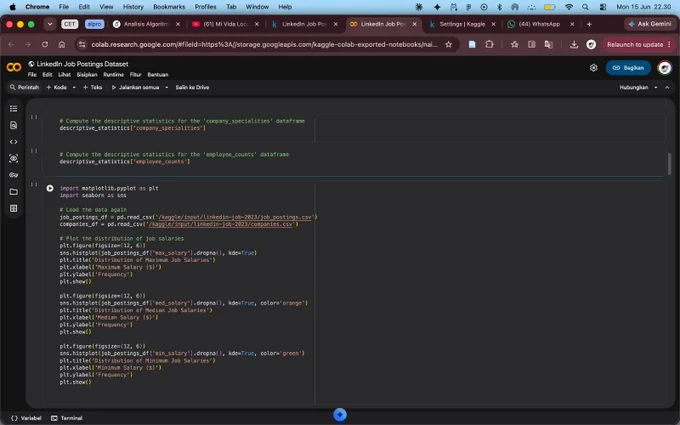
Task: Click the Colab logo
Action: tap(14, 68)
